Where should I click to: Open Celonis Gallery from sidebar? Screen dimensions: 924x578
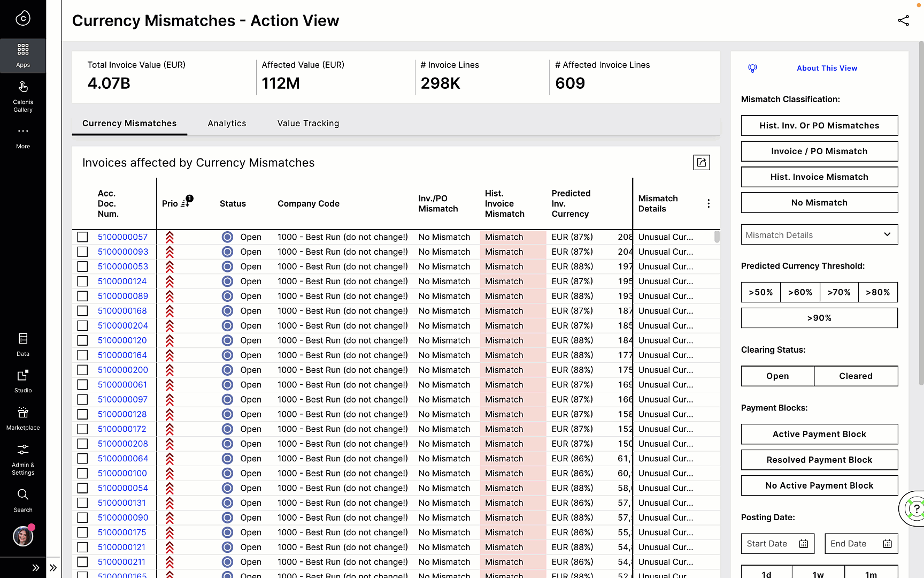click(23, 97)
